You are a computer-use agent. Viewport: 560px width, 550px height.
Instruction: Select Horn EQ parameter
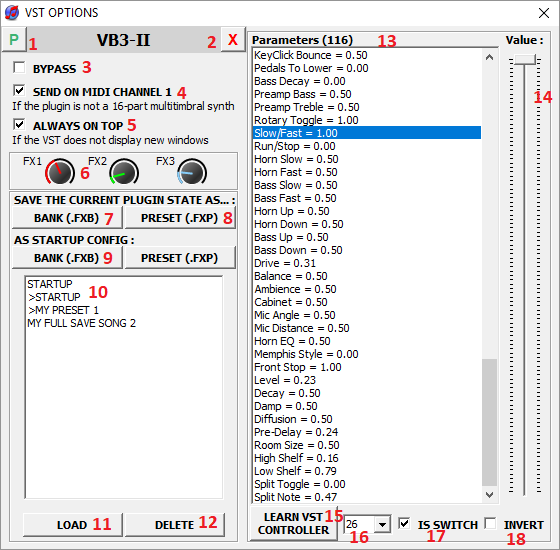point(367,341)
